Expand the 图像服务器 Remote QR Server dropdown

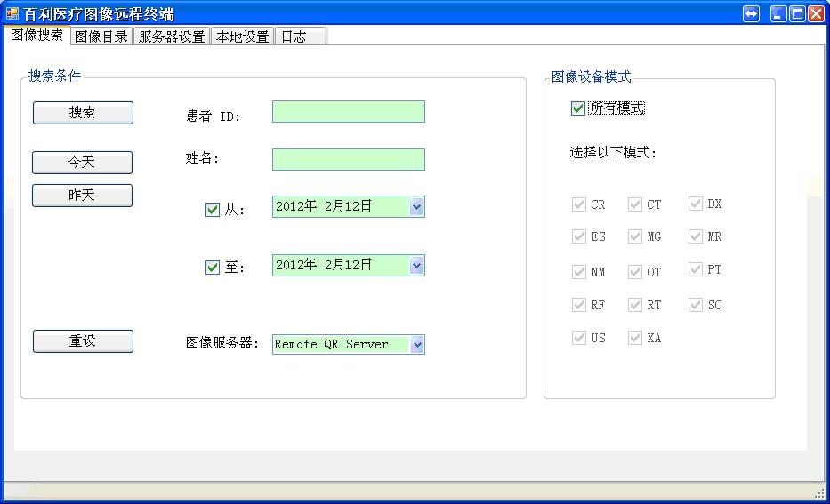tap(417, 344)
